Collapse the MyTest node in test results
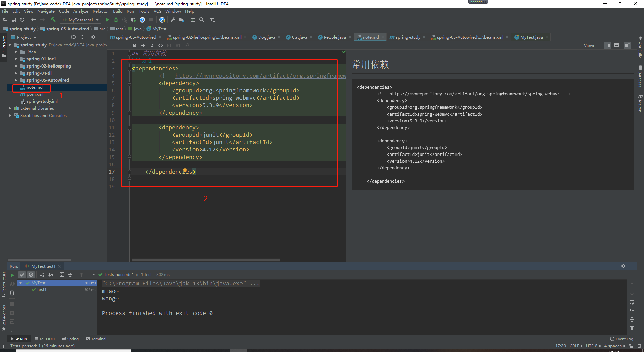Viewport: 644px width, 352px height. (21, 283)
